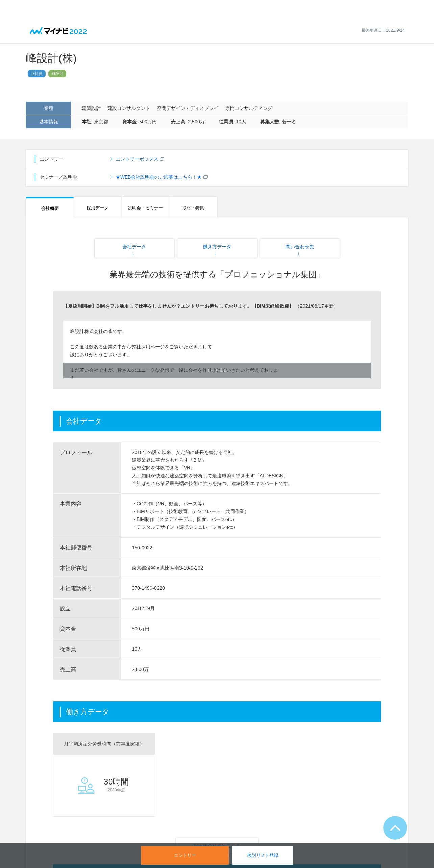The height and width of the screenshot is (868, 434).
Task: Click the external link icon beside エントリーボックス
Action: click(162, 159)
